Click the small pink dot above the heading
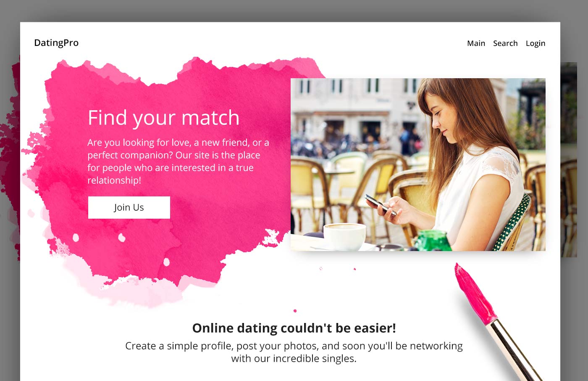The width and height of the screenshot is (588, 381). click(x=295, y=311)
